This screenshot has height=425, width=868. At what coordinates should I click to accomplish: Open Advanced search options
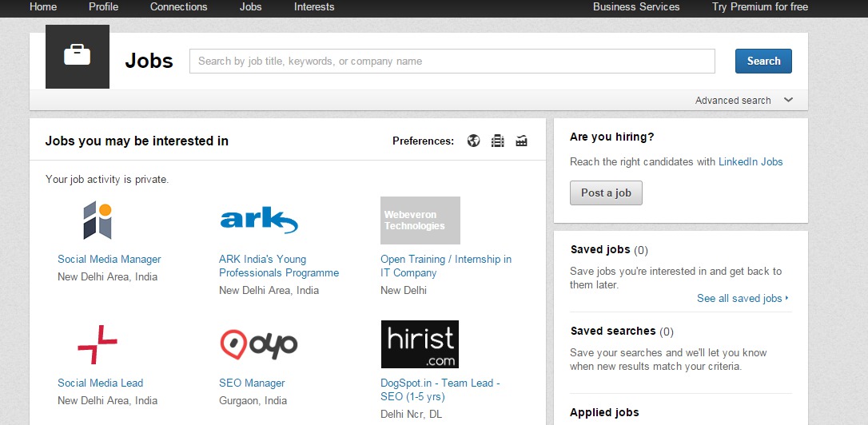733,100
